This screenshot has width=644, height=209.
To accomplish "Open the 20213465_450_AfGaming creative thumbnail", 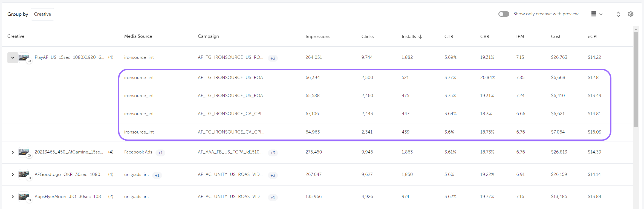I will [24, 152].
